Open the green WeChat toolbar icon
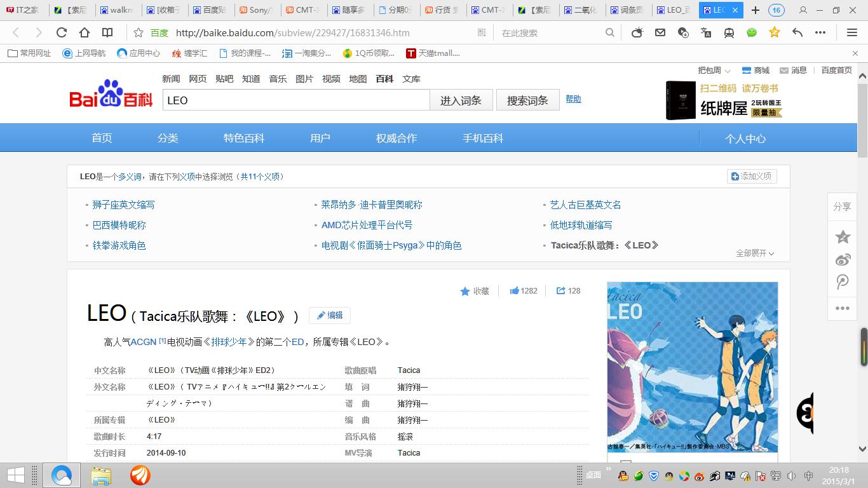This screenshot has width=868, height=488. tap(752, 32)
